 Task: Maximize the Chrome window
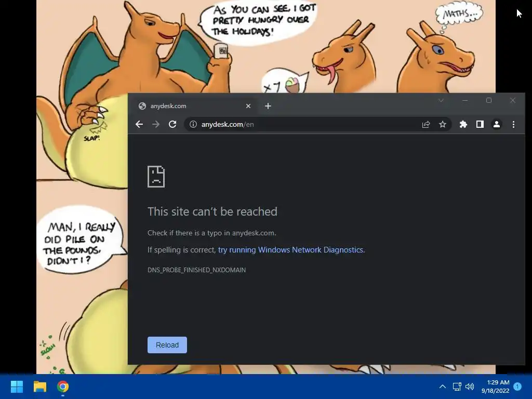[x=488, y=100]
